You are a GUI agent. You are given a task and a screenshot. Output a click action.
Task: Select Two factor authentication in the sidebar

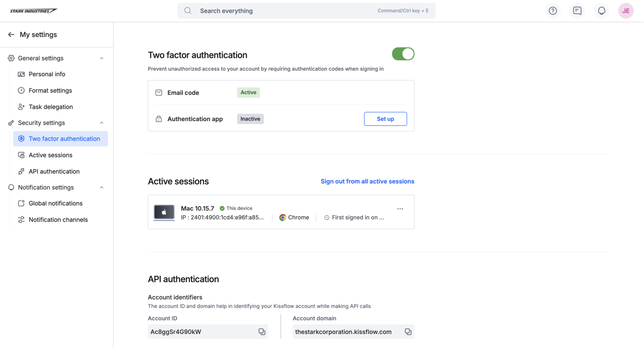60,139
